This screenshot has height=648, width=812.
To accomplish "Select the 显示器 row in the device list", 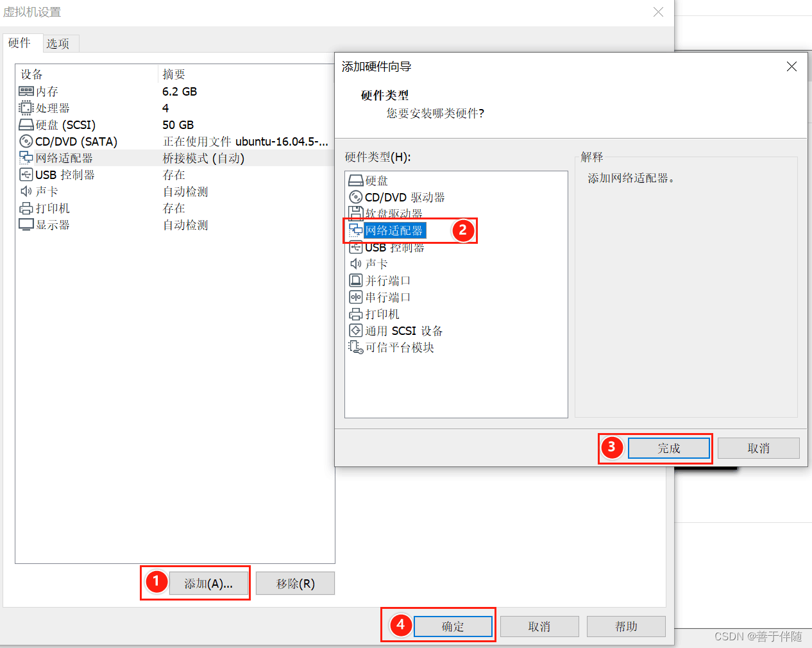I will coord(174,225).
